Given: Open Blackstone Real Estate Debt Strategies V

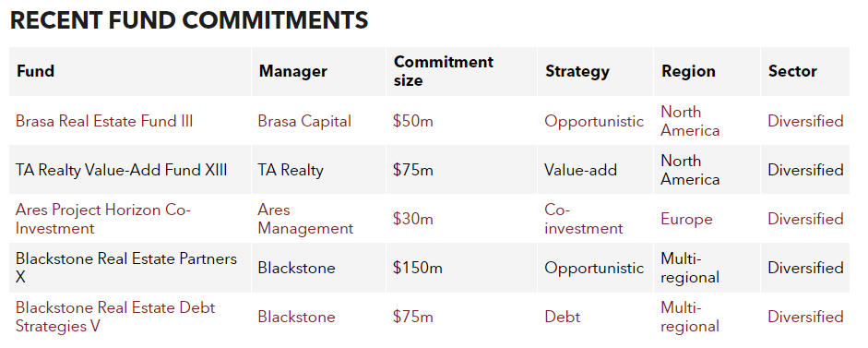Looking at the screenshot, I should click(x=115, y=317).
